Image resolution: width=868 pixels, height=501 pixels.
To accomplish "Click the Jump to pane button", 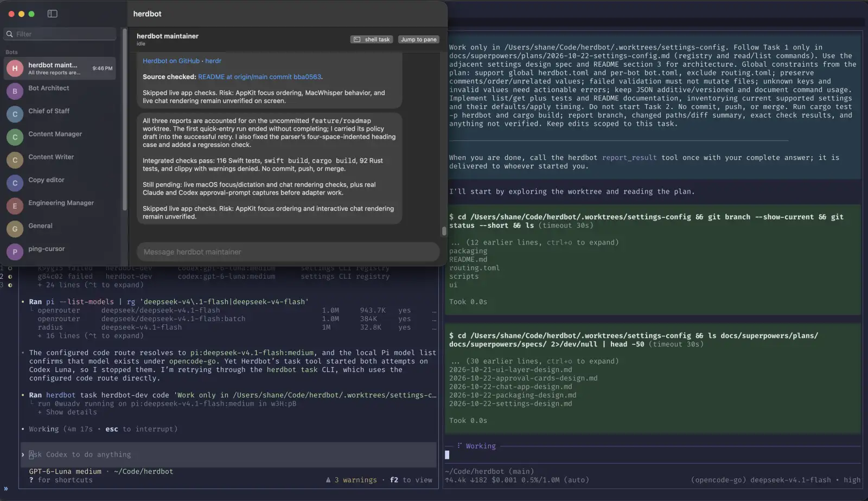I will point(418,40).
